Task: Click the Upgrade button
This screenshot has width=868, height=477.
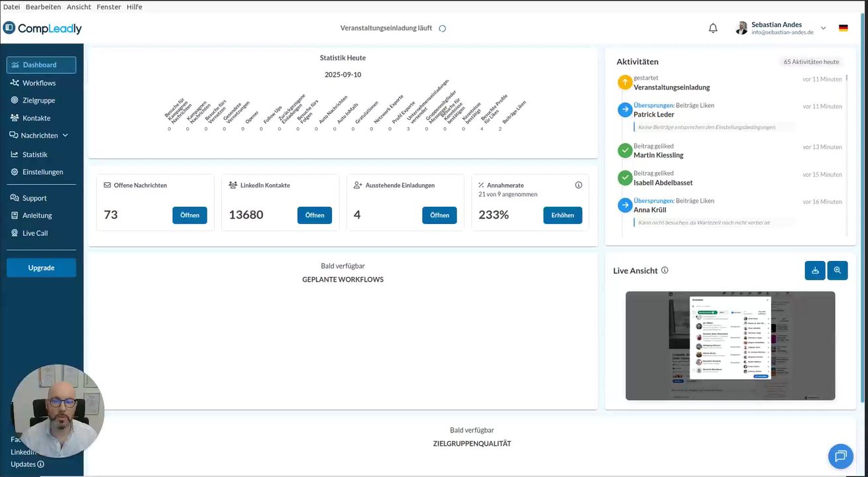Action: tap(41, 268)
